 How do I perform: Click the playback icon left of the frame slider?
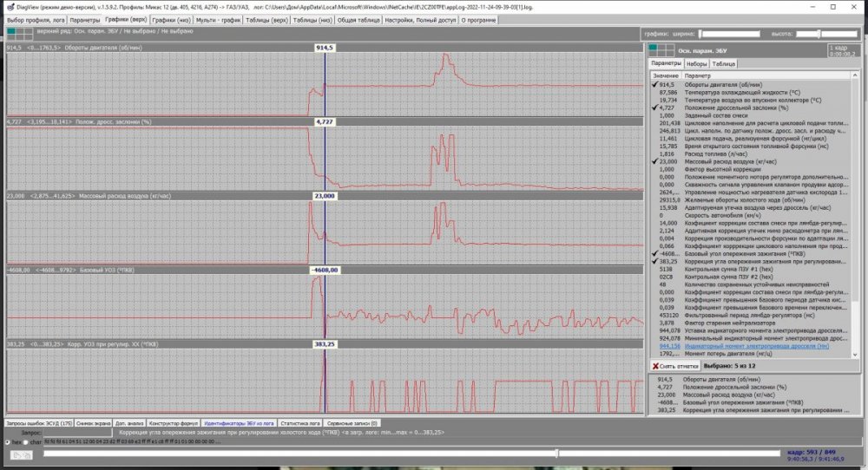pos(20,454)
